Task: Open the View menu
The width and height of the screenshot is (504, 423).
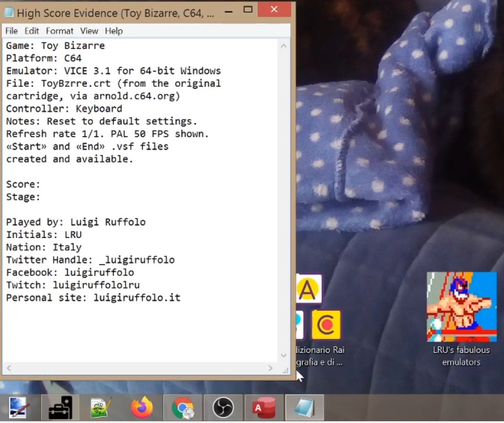Action: tap(89, 31)
